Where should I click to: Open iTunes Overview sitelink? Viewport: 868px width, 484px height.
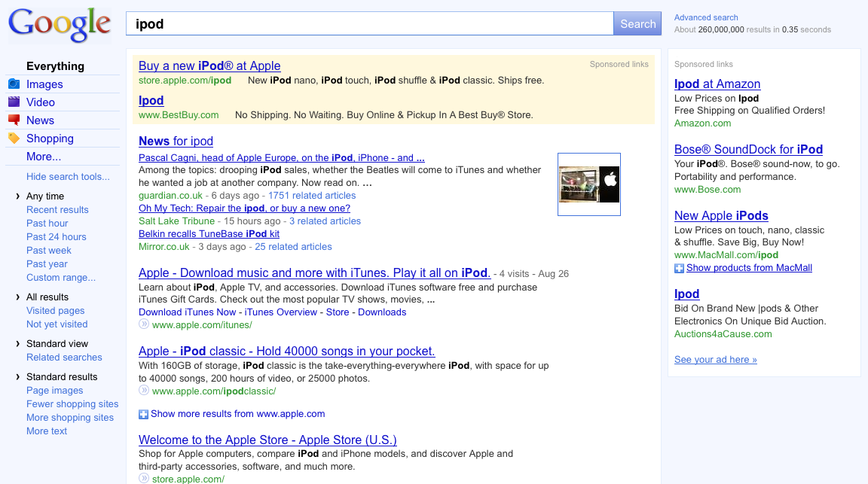pyautogui.click(x=280, y=312)
